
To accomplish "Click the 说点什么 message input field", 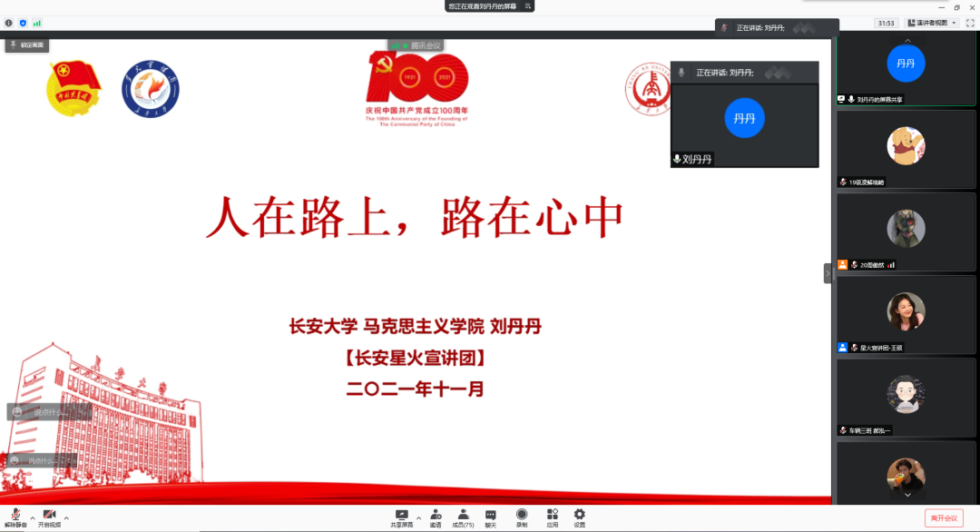I will pyautogui.click(x=50, y=412).
